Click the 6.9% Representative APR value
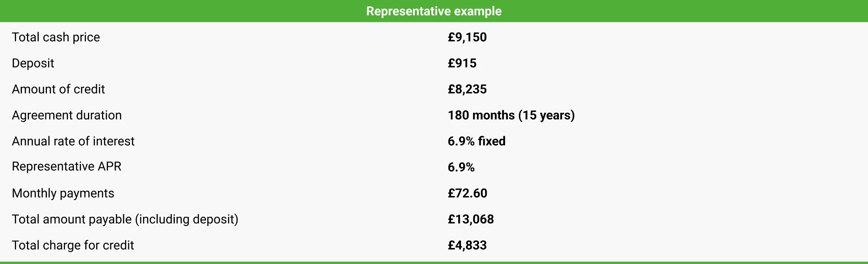 pyautogui.click(x=461, y=167)
